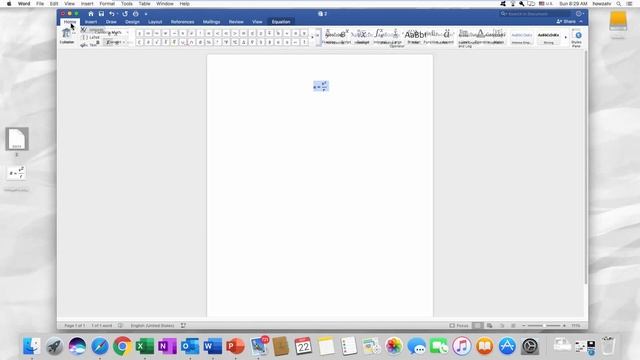This screenshot has width=640, height=360.
Task: Select the Equation ribbon tab
Action: [281, 22]
